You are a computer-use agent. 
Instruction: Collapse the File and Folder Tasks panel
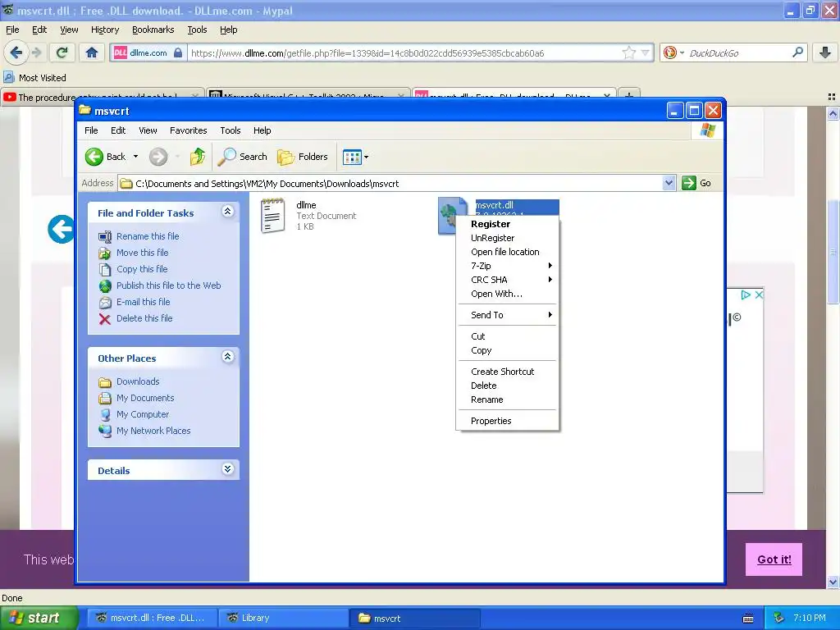pyautogui.click(x=228, y=212)
